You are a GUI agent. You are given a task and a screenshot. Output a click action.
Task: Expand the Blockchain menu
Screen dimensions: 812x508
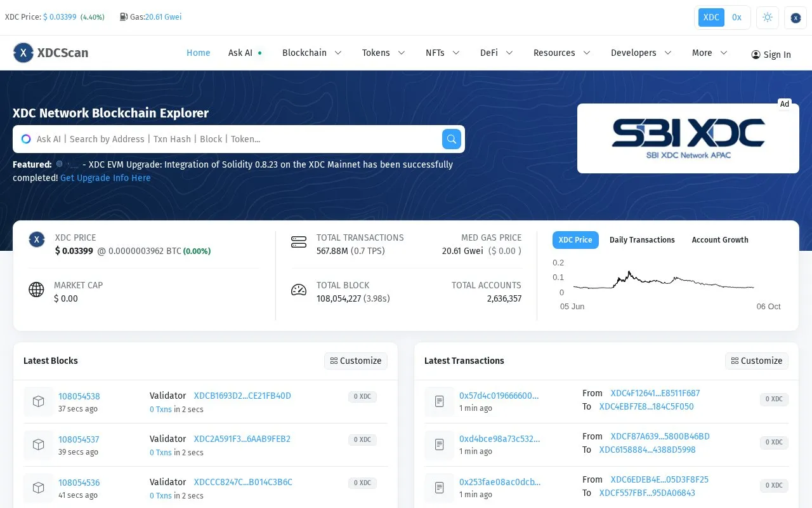pos(312,53)
